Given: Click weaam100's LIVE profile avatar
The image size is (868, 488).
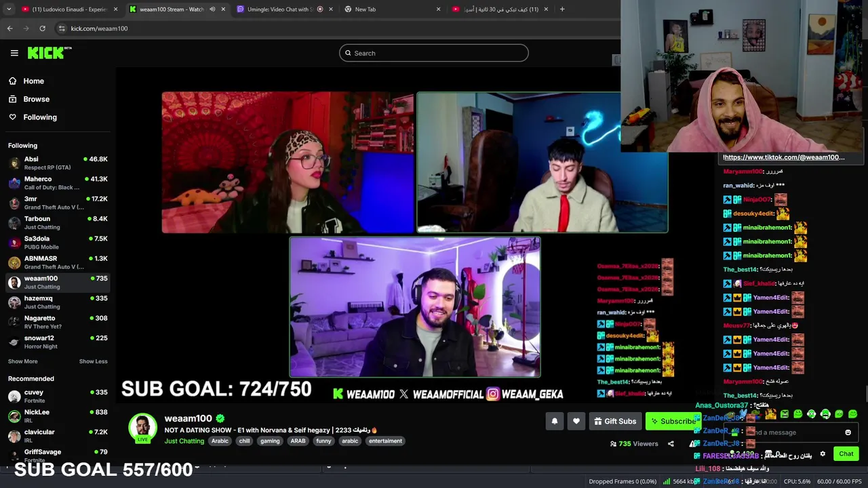Looking at the screenshot, I should [142, 427].
